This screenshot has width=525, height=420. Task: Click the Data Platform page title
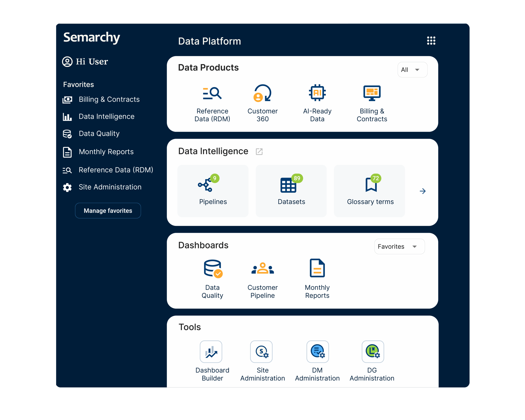pos(209,41)
